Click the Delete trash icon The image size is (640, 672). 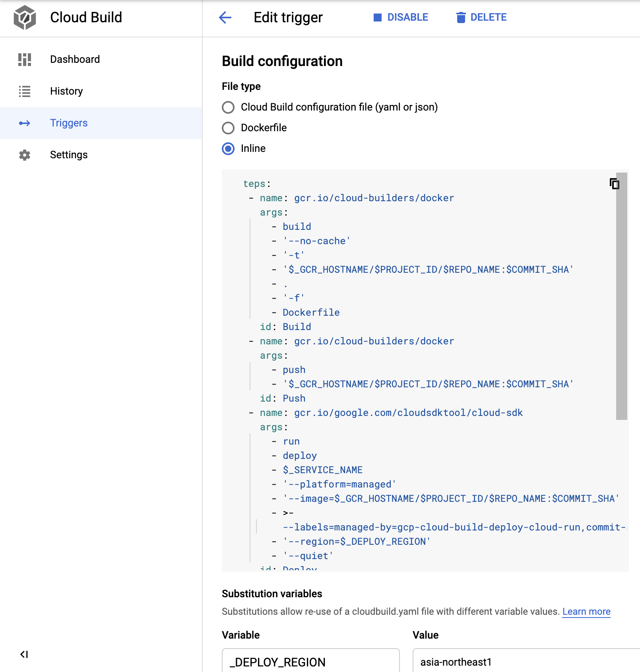(x=461, y=17)
